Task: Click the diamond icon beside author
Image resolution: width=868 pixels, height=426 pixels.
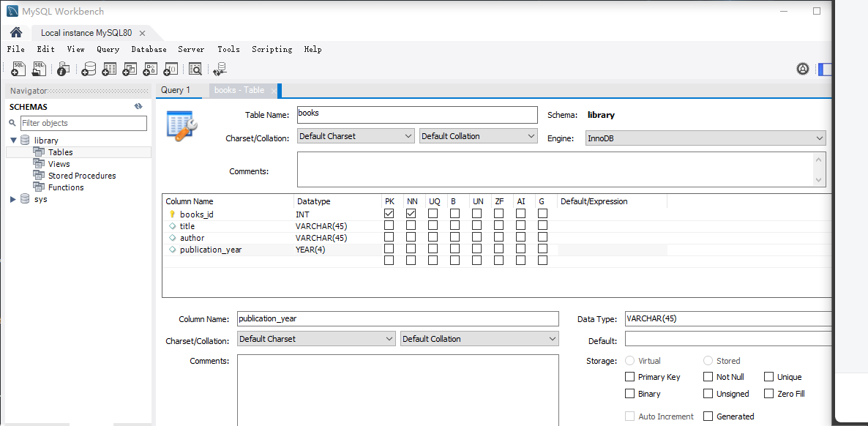Action: click(171, 238)
